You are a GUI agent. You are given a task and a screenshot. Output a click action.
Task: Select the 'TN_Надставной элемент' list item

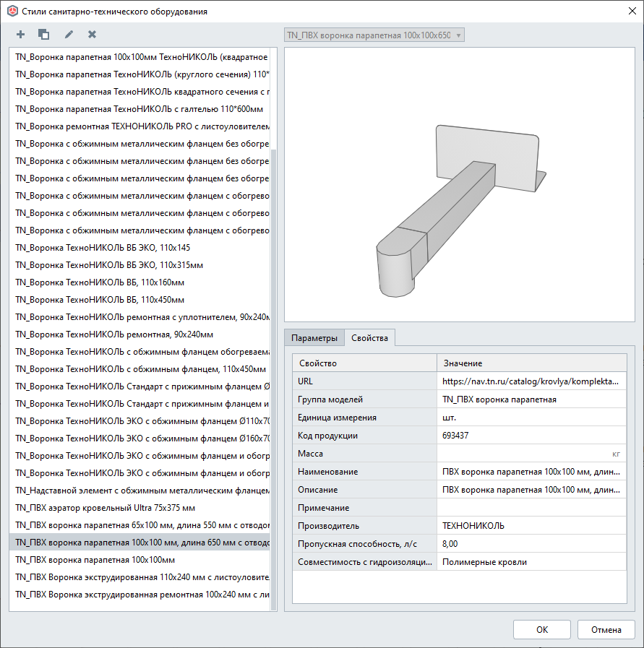(139, 491)
